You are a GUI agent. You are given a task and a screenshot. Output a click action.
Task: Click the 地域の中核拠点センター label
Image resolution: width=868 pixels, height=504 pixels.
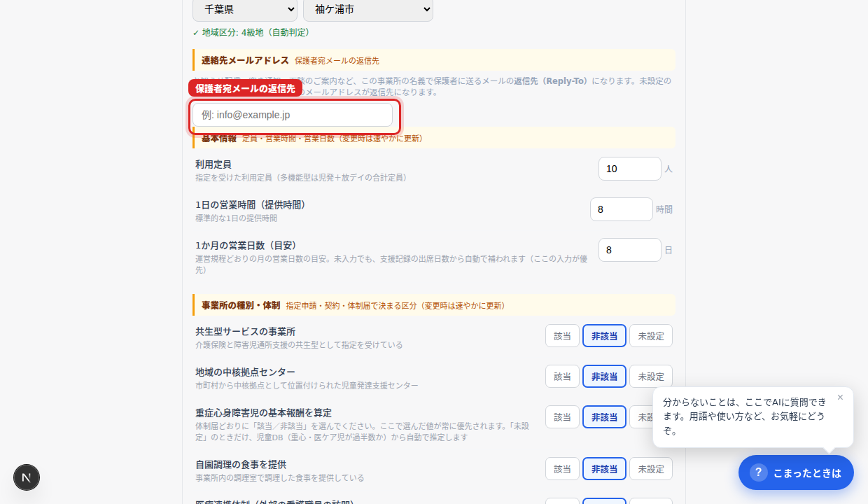pyautogui.click(x=246, y=372)
